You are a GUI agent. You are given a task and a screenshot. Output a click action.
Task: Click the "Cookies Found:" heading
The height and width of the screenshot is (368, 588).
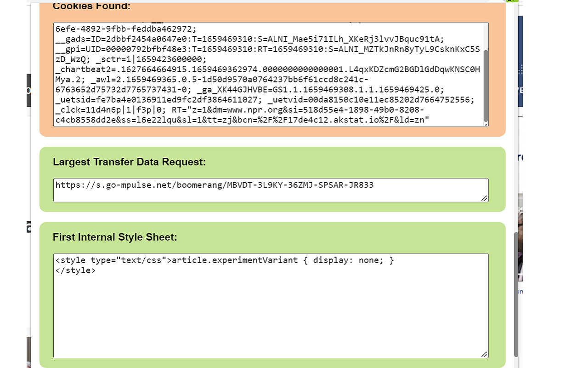(x=91, y=6)
